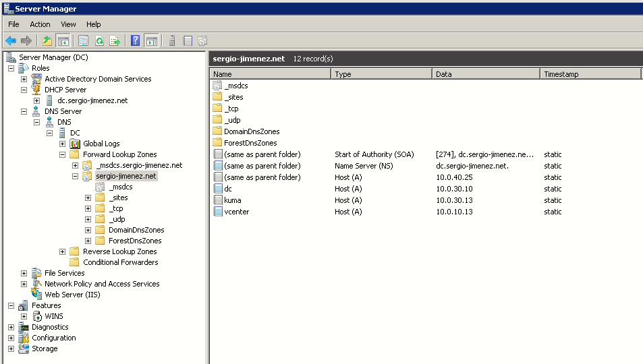Screen dimensions: 643x364
Task: Click the 10.0.40.25 data cell
Action: [x=454, y=177]
